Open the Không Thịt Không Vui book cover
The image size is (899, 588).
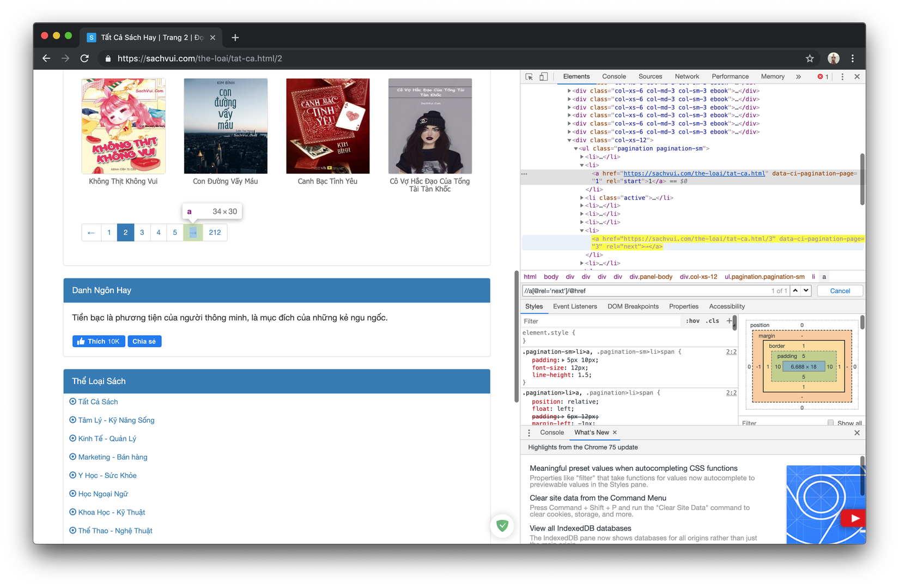coord(124,126)
